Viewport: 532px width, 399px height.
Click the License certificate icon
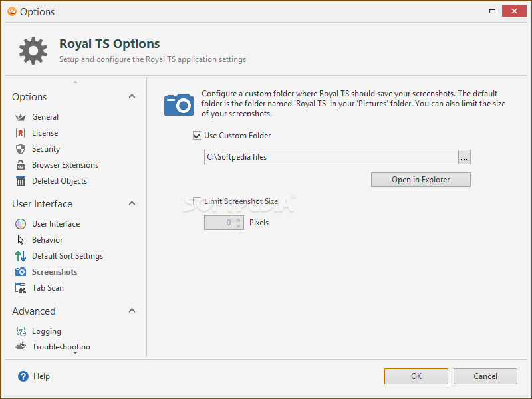21,133
